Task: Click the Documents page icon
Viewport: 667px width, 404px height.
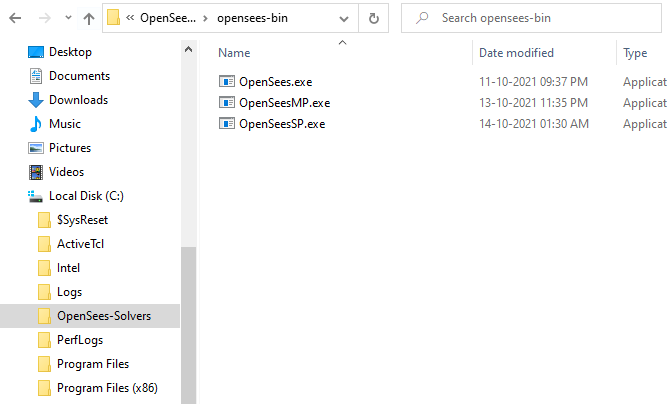Action: pos(36,76)
